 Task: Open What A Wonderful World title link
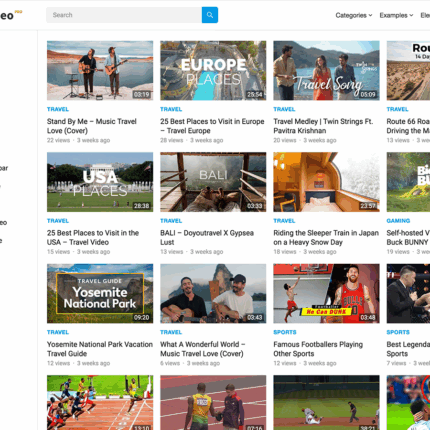coord(203,349)
